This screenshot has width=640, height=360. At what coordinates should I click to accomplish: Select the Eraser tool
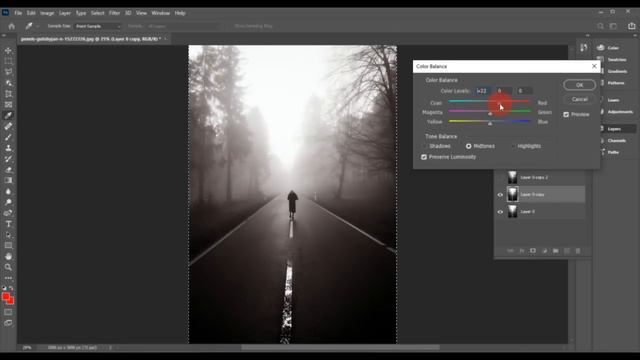click(8, 170)
